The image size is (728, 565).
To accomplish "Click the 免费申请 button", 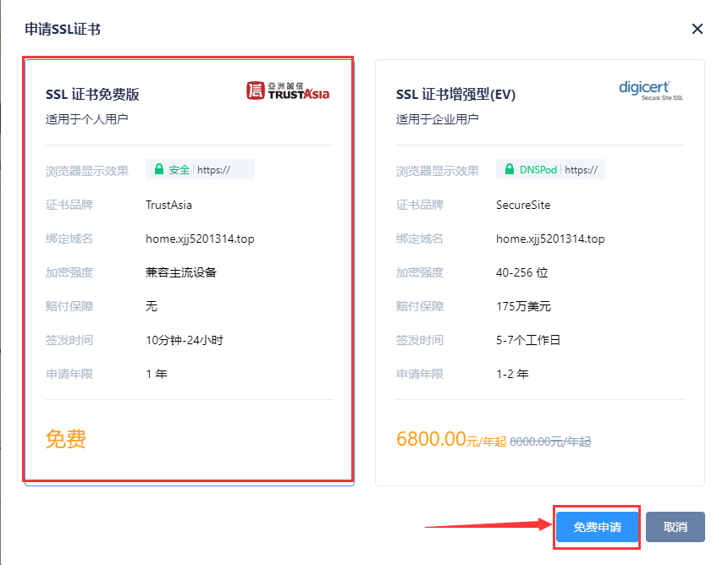I will click(x=596, y=526).
